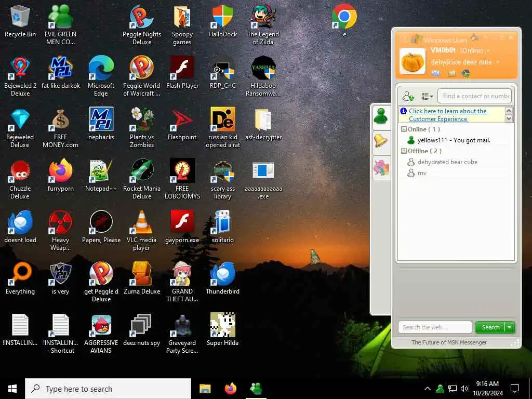This screenshot has width=532, height=399.
Task: Collapse the Offline contacts group
Action: click(x=404, y=151)
